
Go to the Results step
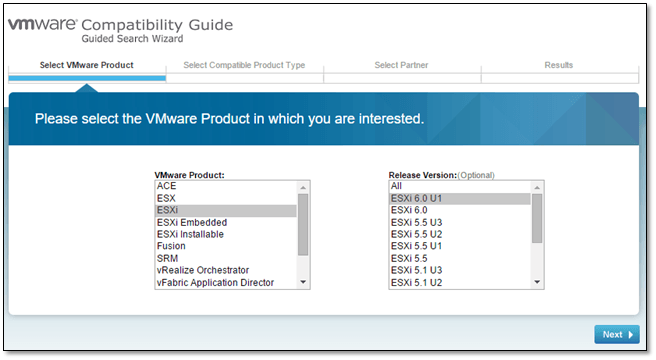point(559,65)
